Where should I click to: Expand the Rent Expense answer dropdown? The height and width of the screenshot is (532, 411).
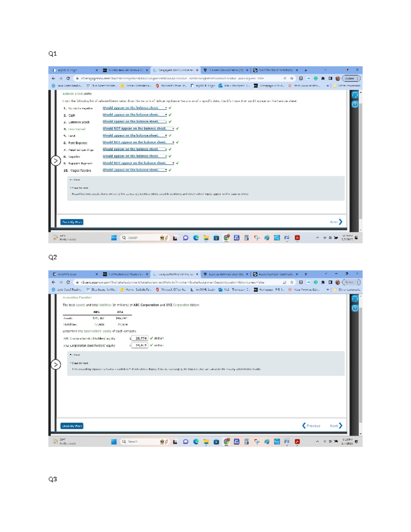point(138,142)
